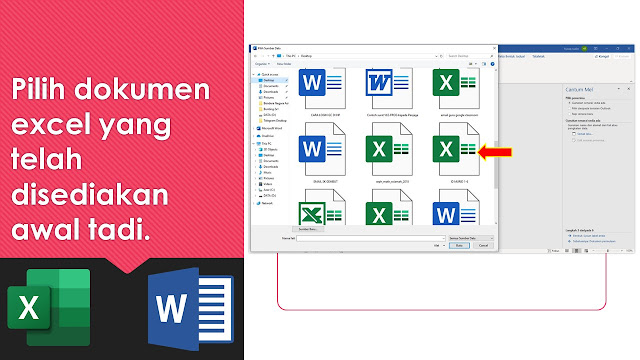Select Music under This PC
This screenshot has height=360, width=640.
tap(266, 173)
